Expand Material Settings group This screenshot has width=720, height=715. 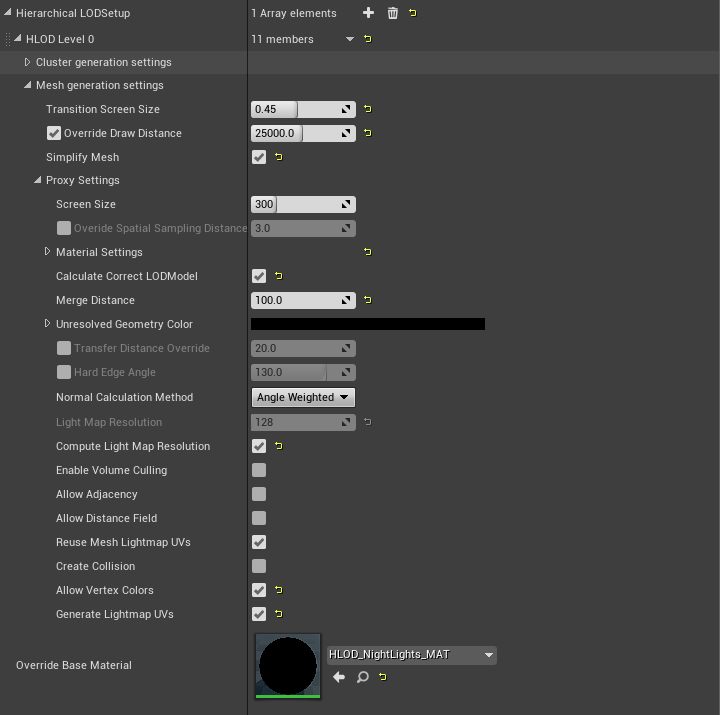[48, 252]
